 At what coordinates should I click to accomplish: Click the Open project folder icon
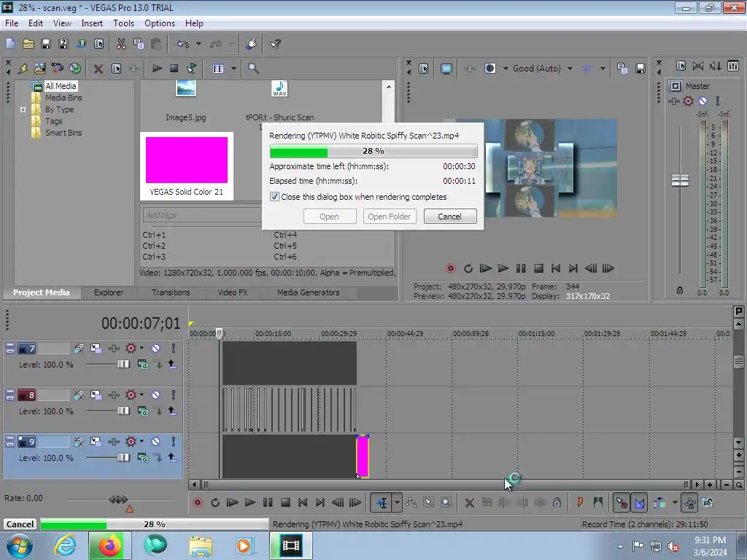tap(28, 44)
